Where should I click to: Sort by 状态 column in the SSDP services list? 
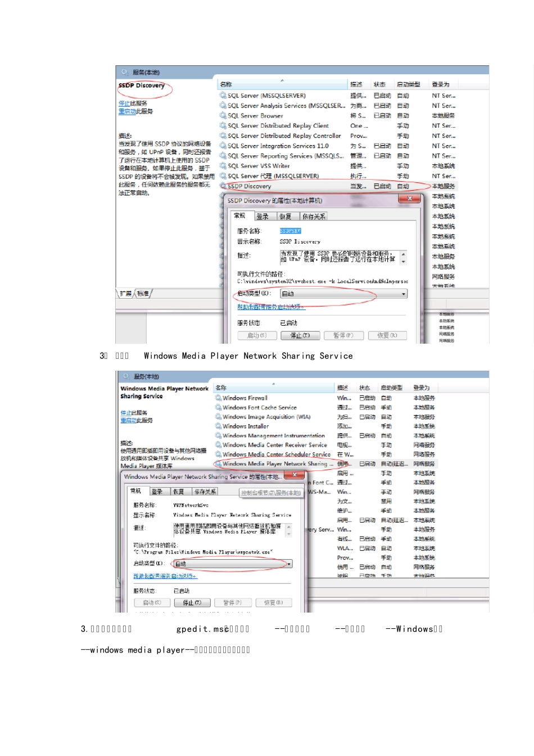point(379,84)
